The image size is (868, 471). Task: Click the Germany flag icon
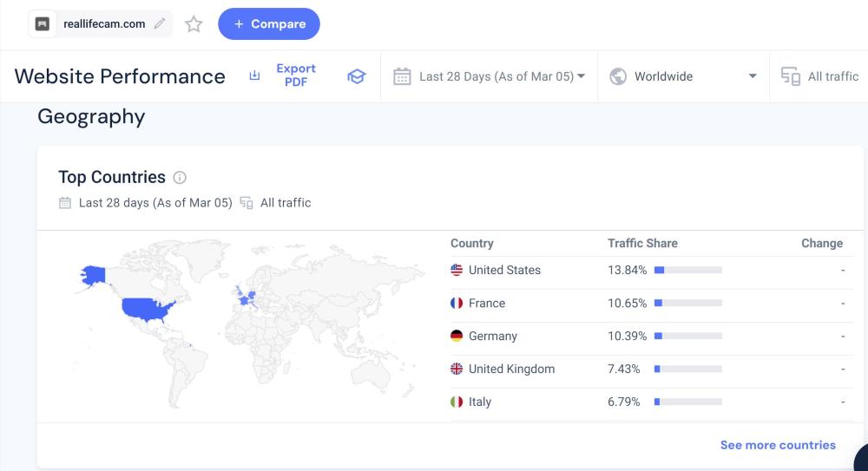click(457, 336)
